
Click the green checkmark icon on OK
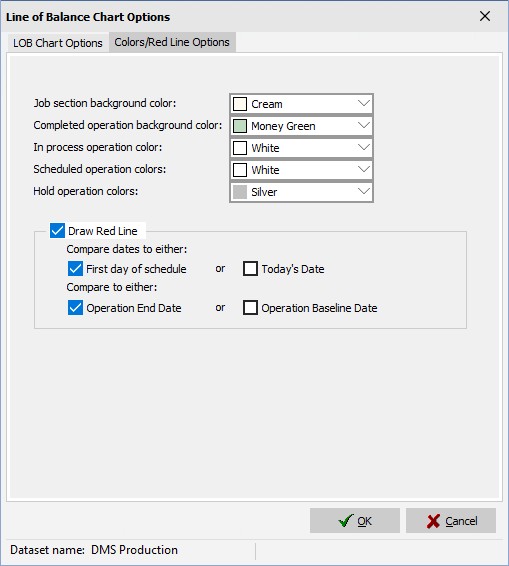tap(345, 521)
